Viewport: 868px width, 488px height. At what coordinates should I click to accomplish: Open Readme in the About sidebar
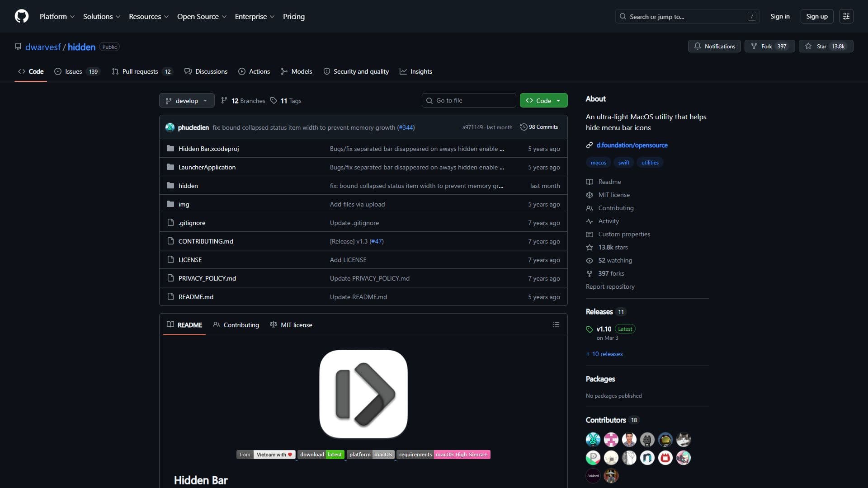click(x=604, y=182)
